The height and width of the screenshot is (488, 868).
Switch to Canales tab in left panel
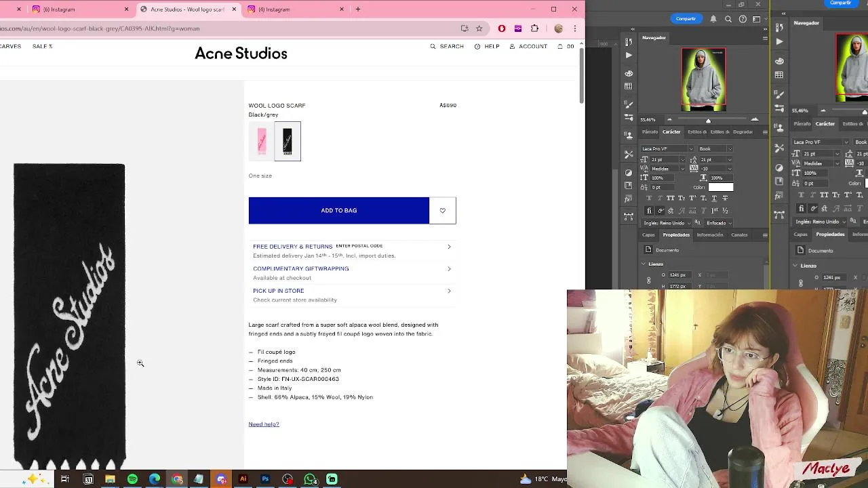click(x=739, y=235)
